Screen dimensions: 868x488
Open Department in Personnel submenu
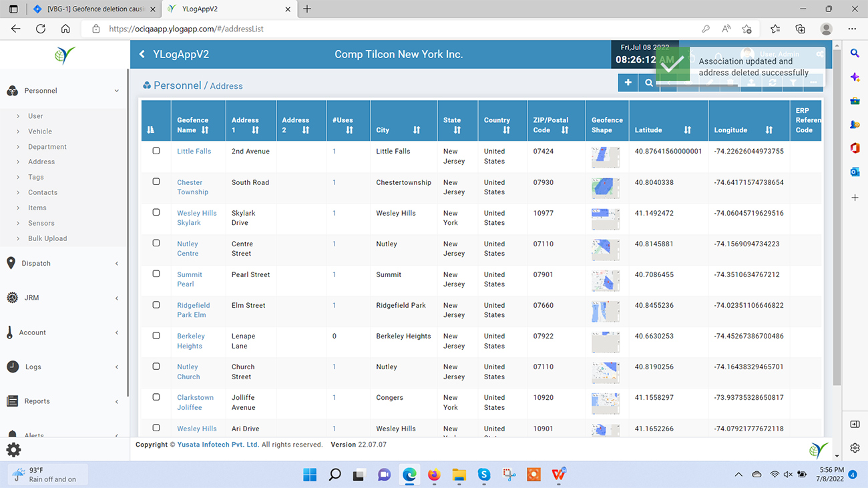[x=47, y=147]
